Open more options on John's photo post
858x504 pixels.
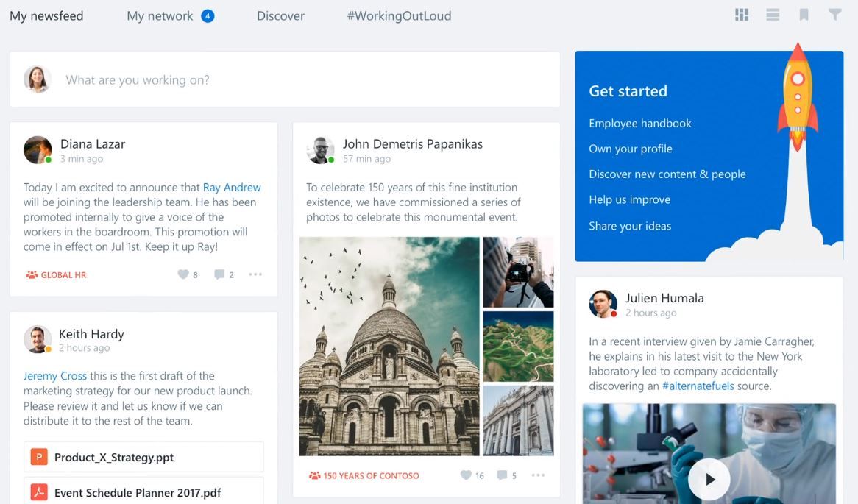[x=538, y=475]
